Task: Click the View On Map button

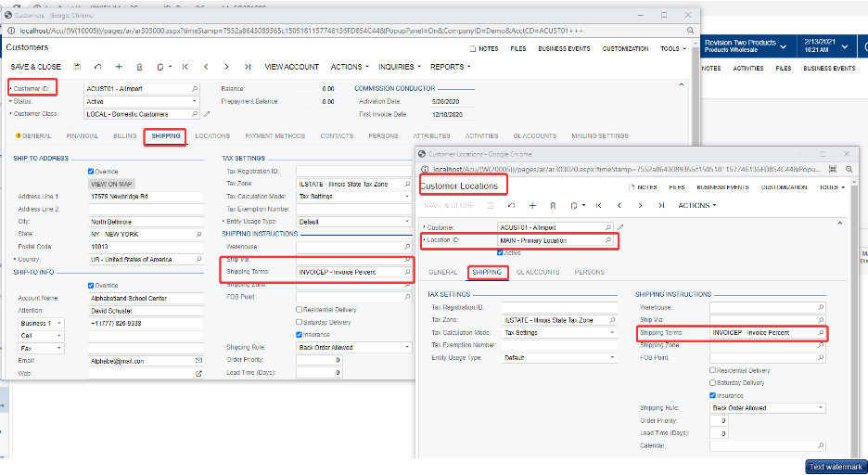Action: [111, 184]
